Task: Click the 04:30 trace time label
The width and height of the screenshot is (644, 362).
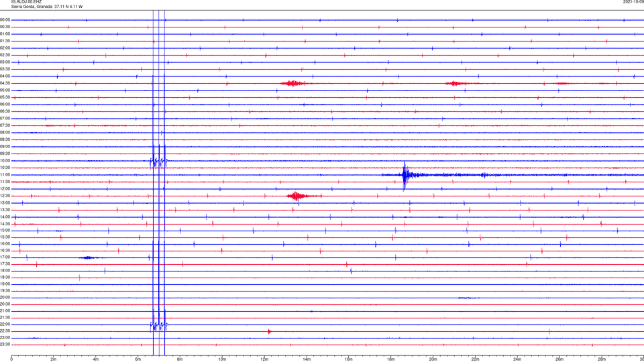Action: [x=5, y=83]
